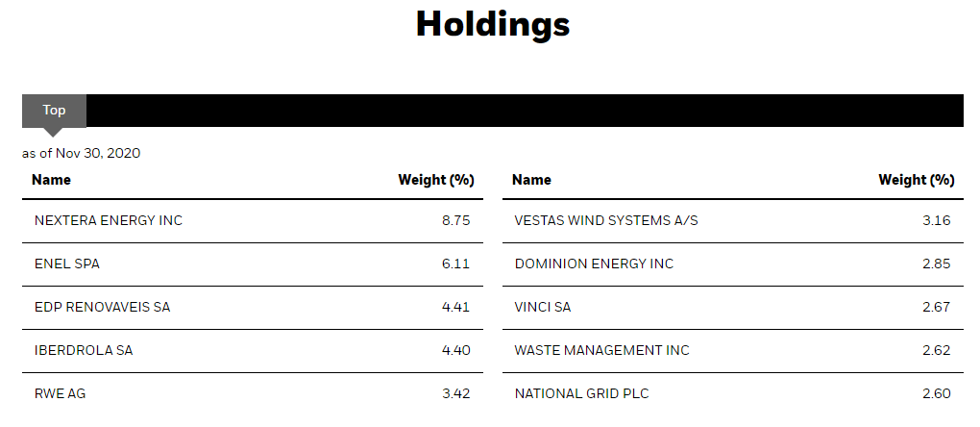Click left table Name column header
Image resolution: width=980 pixels, height=427 pixels.
(x=51, y=180)
